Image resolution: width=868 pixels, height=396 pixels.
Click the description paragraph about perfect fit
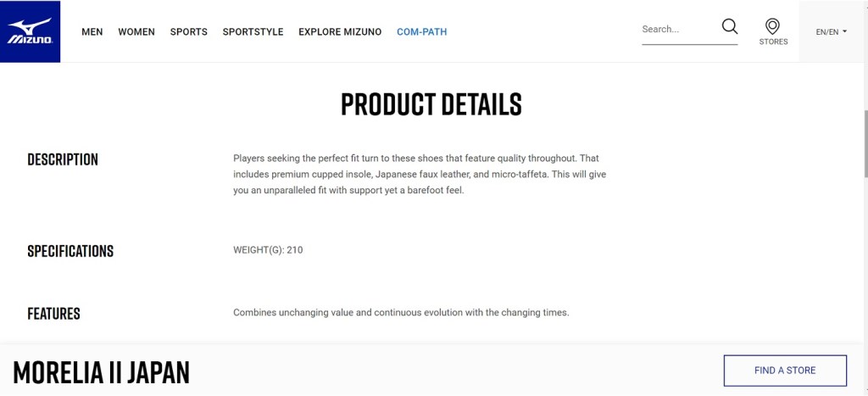pyautogui.click(x=419, y=175)
